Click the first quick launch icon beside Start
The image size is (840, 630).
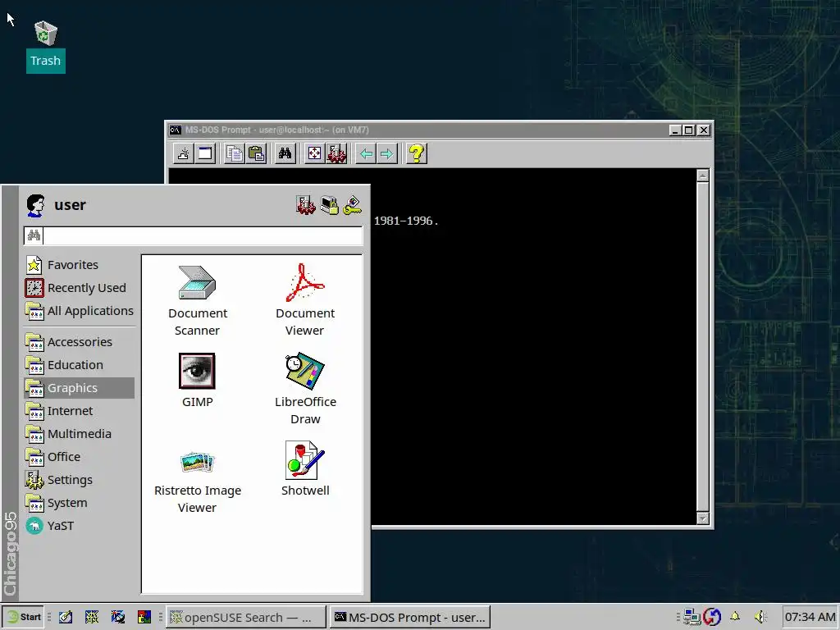(66, 617)
